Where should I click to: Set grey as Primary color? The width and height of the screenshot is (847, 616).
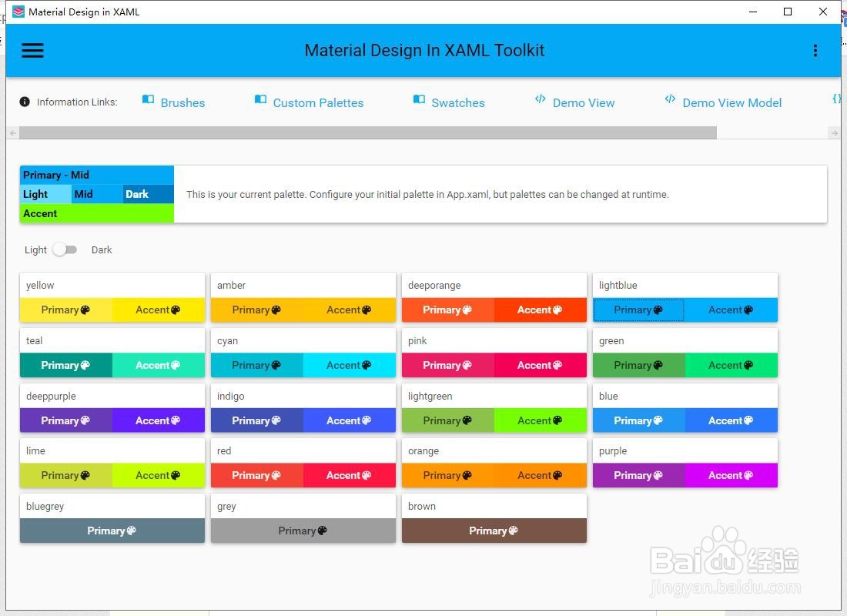(x=303, y=531)
